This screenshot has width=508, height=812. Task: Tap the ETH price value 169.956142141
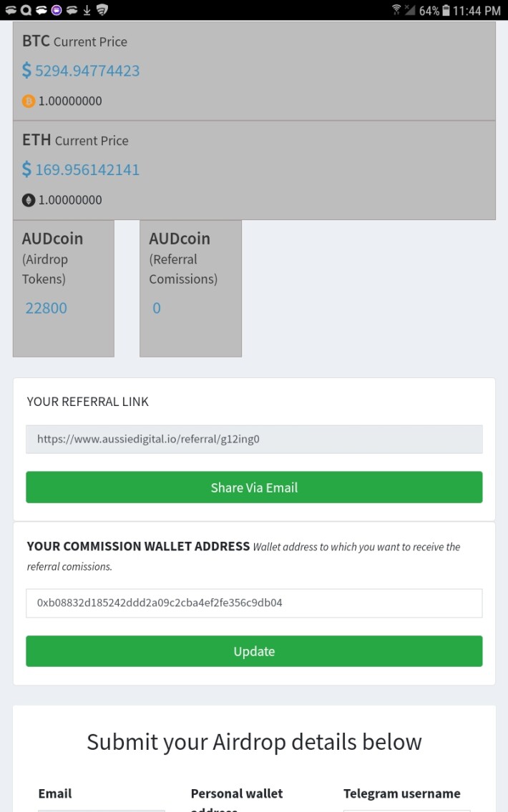click(87, 169)
